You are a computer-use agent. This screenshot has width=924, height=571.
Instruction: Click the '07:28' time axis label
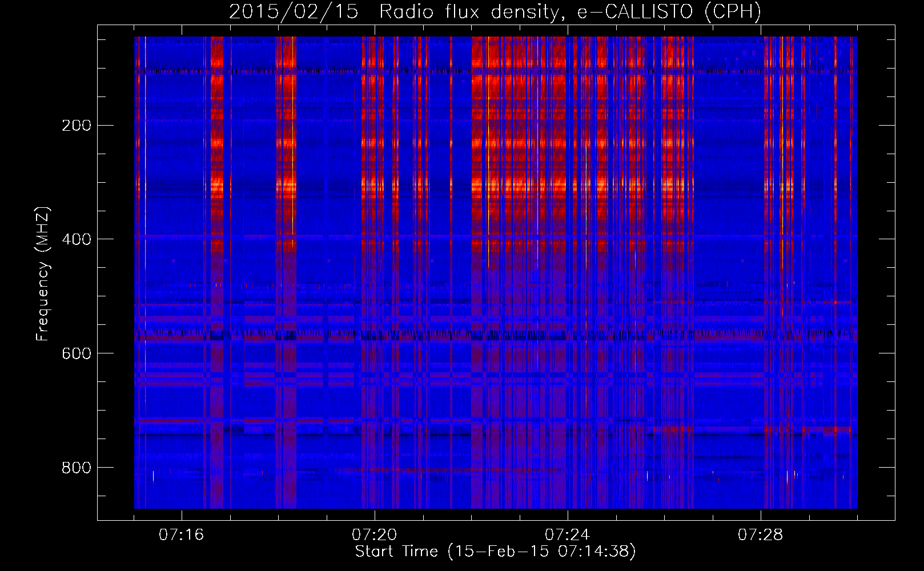[761, 535]
